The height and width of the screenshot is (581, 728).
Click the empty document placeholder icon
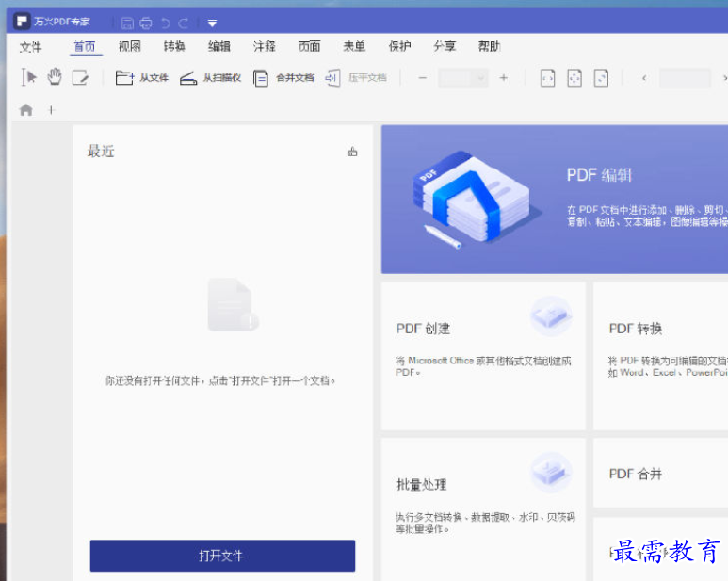click(233, 304)
